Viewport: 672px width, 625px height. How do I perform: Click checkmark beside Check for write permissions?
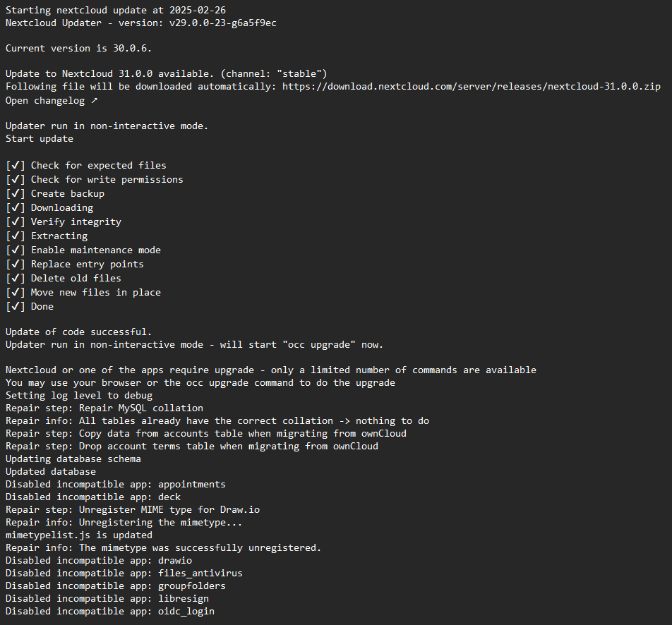(x=16, y=179)
